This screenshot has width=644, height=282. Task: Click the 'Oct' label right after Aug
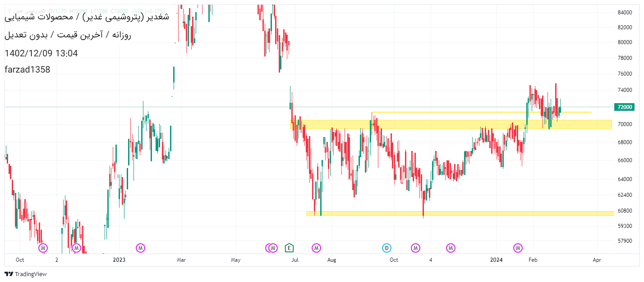pyautogui.click(x=394, y=260)
